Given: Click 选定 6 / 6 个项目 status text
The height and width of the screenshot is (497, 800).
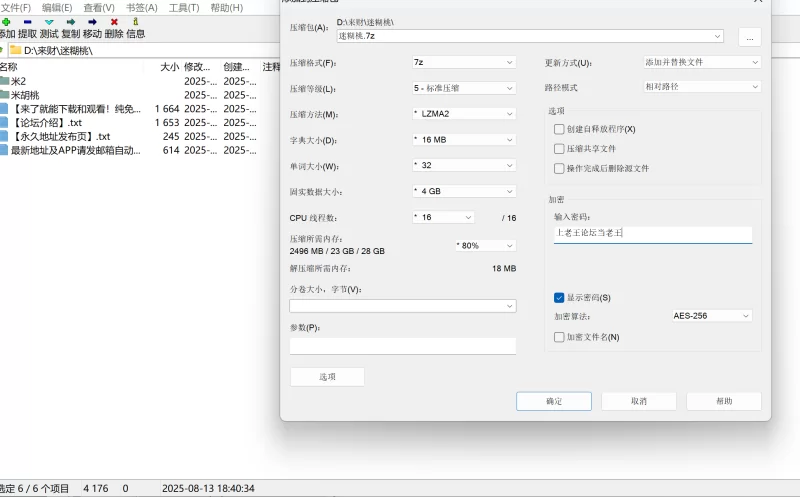Looking at the screenshot, I should click(34, 488).
